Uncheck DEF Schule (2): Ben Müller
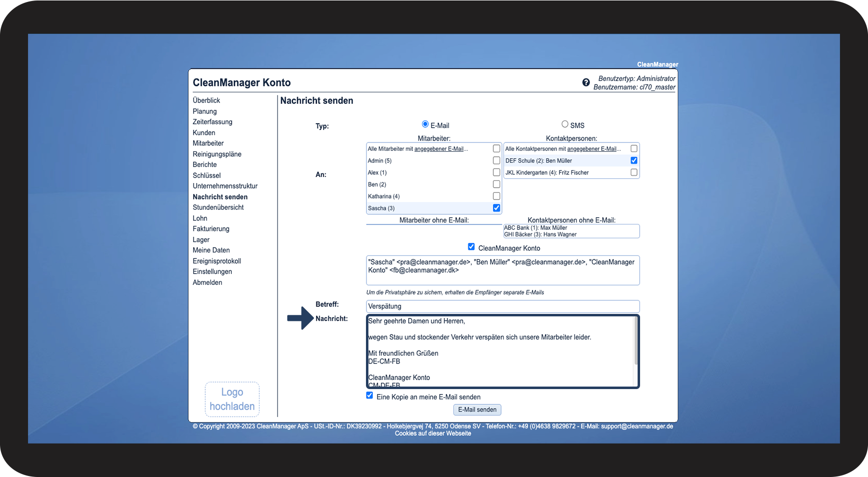 coord(634,160)
